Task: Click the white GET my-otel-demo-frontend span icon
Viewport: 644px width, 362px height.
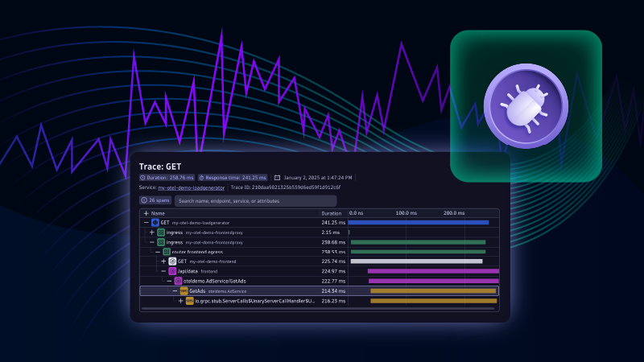Action: [172, 261]
